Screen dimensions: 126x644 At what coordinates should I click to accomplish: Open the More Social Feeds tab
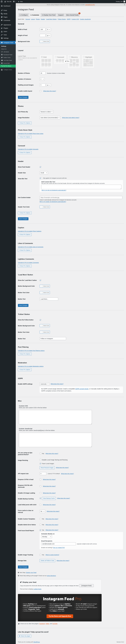click(72, 15)
